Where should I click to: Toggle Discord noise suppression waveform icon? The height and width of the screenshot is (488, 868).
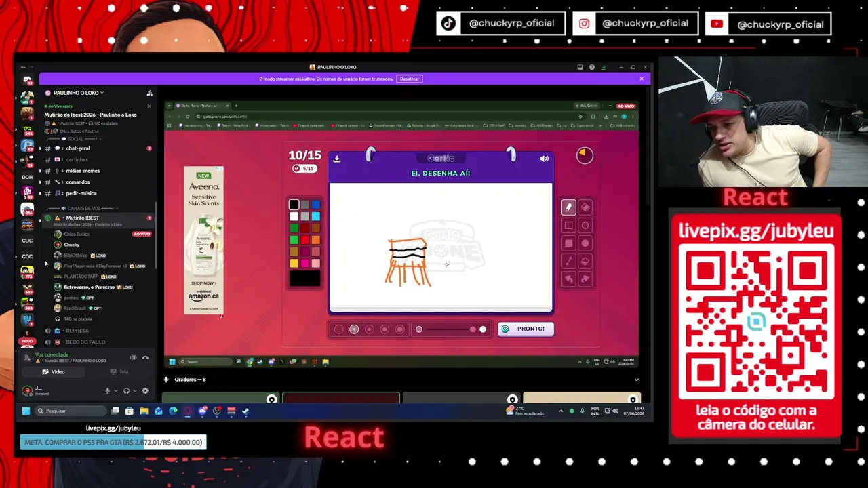134,357
